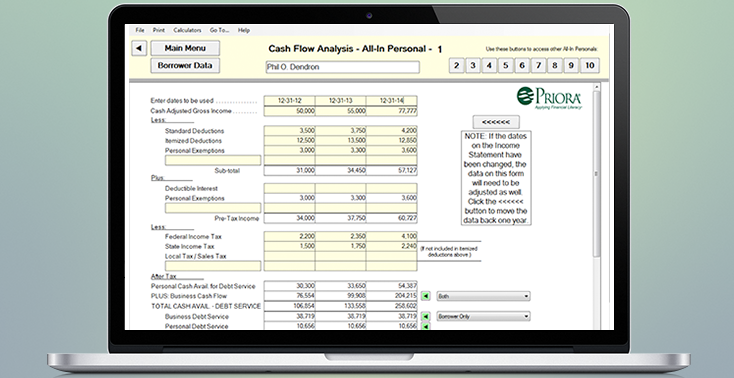Click the 12-31-13 date field
Screen dimensions: 734x378
tap(340, 101)
